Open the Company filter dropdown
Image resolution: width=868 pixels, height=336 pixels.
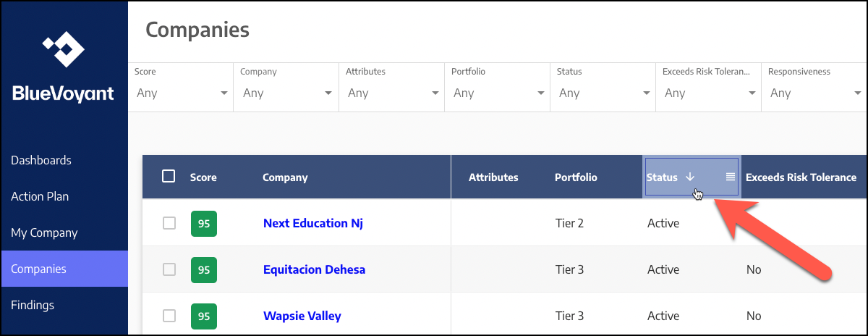click(x=286, y=87)
